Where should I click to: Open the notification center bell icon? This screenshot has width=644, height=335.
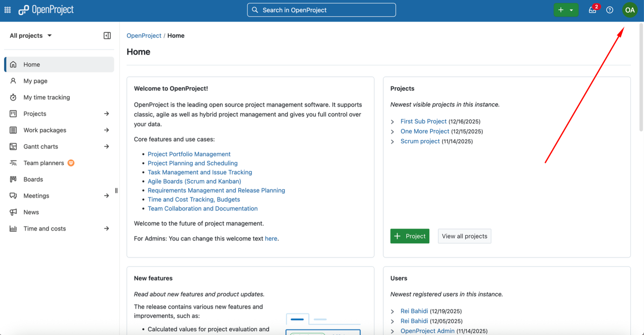tap(592, 10)
